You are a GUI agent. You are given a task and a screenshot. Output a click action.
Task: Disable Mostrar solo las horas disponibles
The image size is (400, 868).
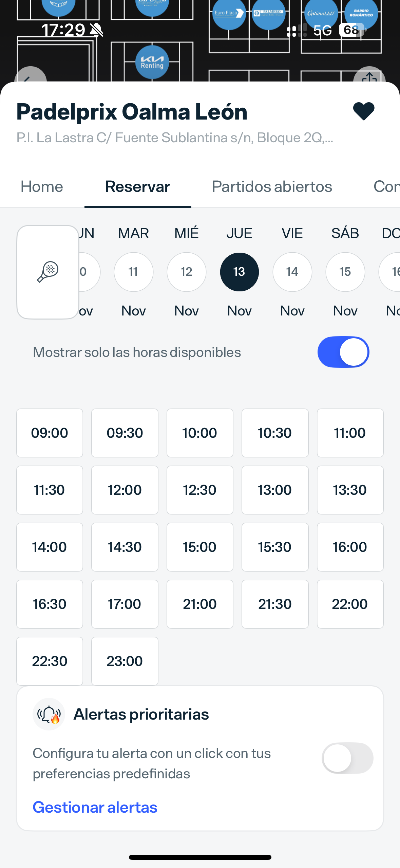pos(343,352)
